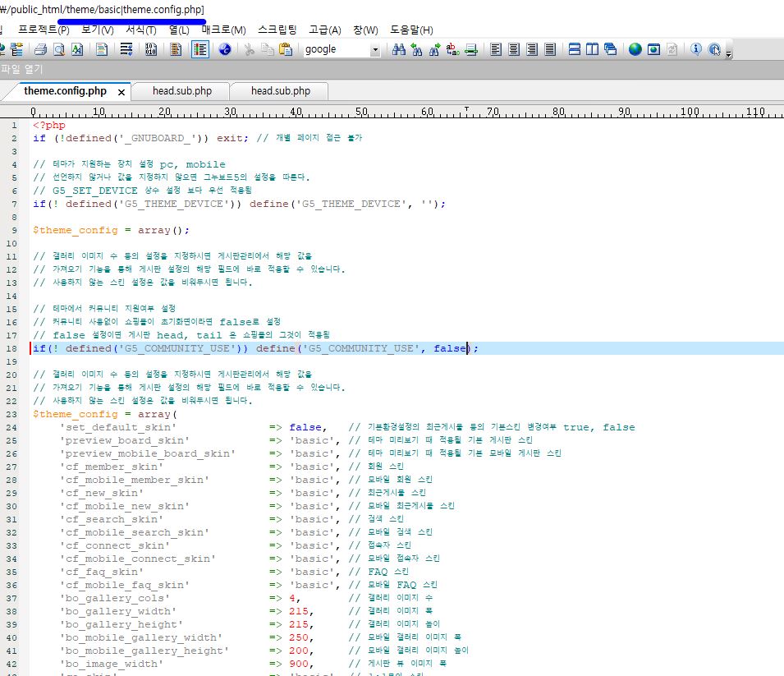Click the binoculars Find icon
This screenshot has height=676, width=784.
click(x=399, y=49)
